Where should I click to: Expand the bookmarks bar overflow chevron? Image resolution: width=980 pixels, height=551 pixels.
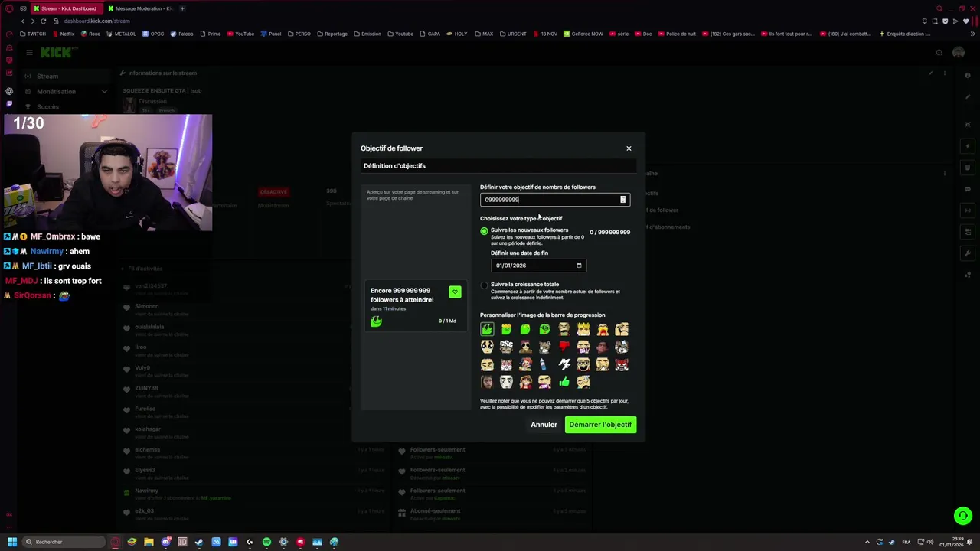pos(973,34)
